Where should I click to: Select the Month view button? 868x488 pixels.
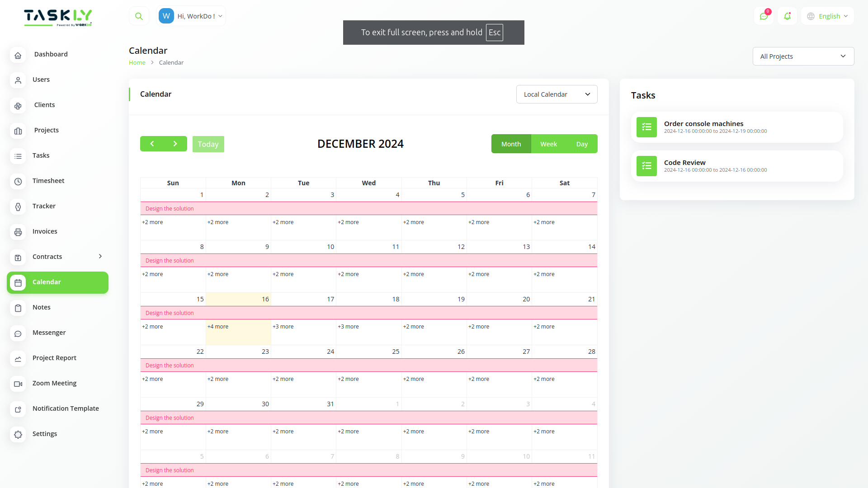(x=511, y=144)
